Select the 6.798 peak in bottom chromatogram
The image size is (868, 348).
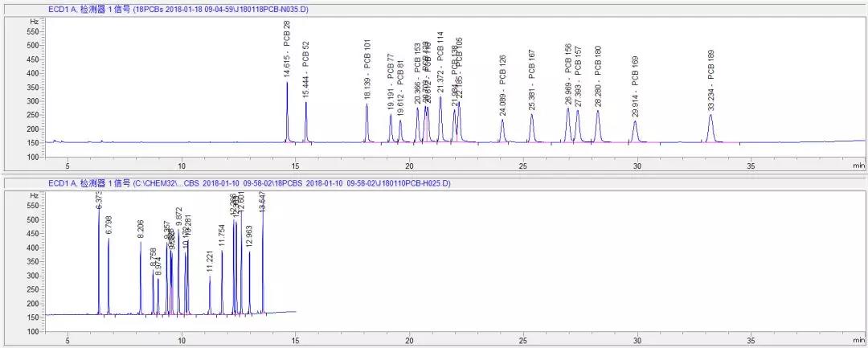(108, 273)
